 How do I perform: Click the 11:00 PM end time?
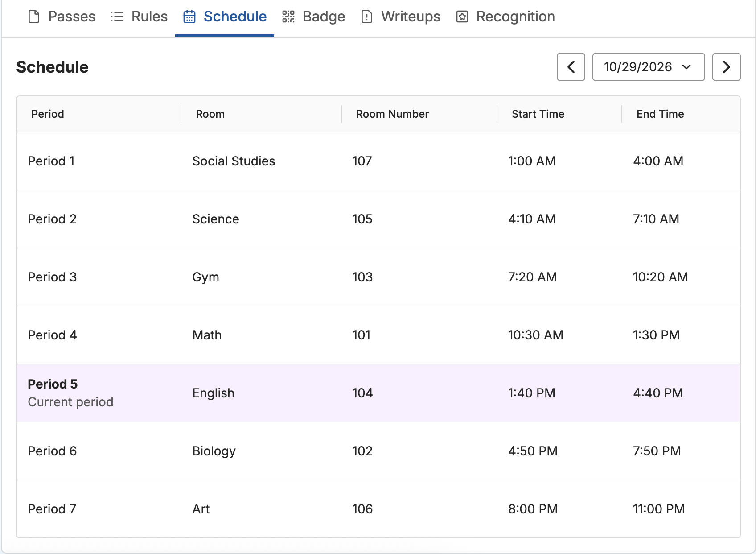tap(659, 509)
